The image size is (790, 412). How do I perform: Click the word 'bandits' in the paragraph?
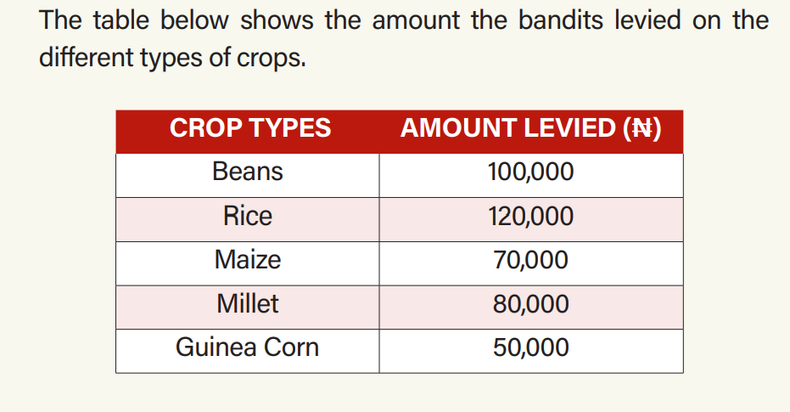click(560, 21)
